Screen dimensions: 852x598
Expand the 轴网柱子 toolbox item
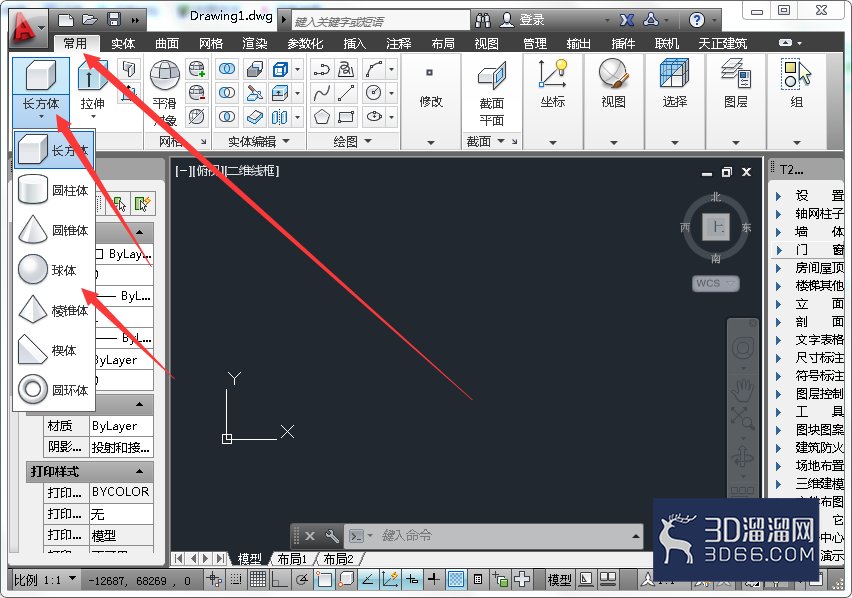pos(808,213)
